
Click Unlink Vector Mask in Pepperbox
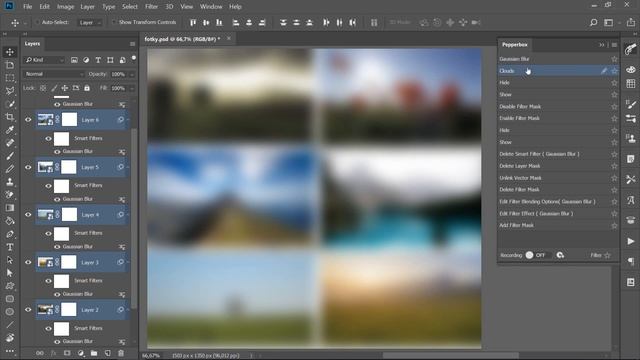(x=520, y=178)
